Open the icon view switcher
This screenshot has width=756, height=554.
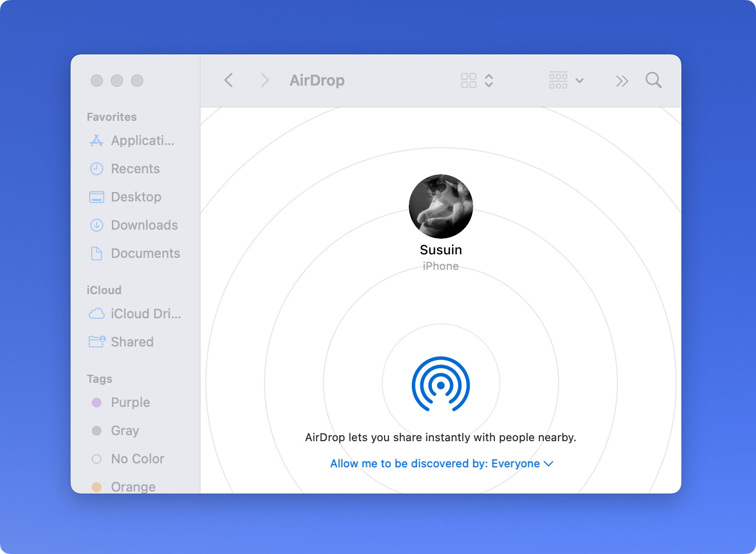point(477,81)
